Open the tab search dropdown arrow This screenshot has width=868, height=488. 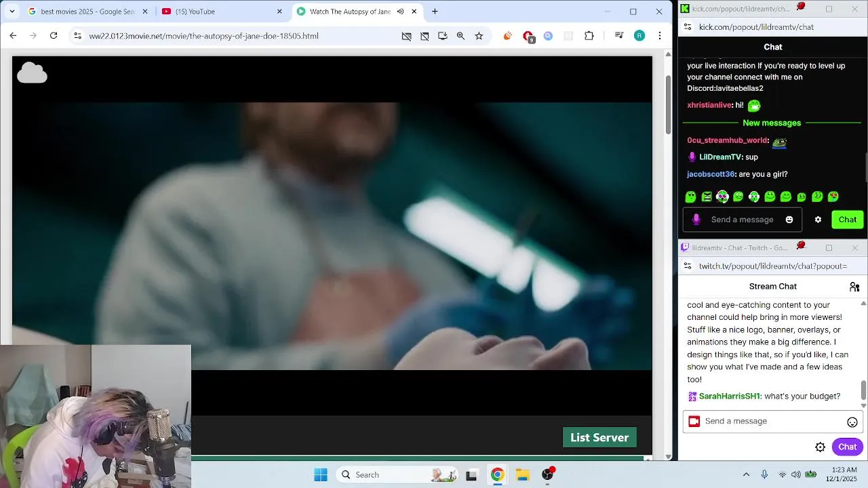pos(12,12)
